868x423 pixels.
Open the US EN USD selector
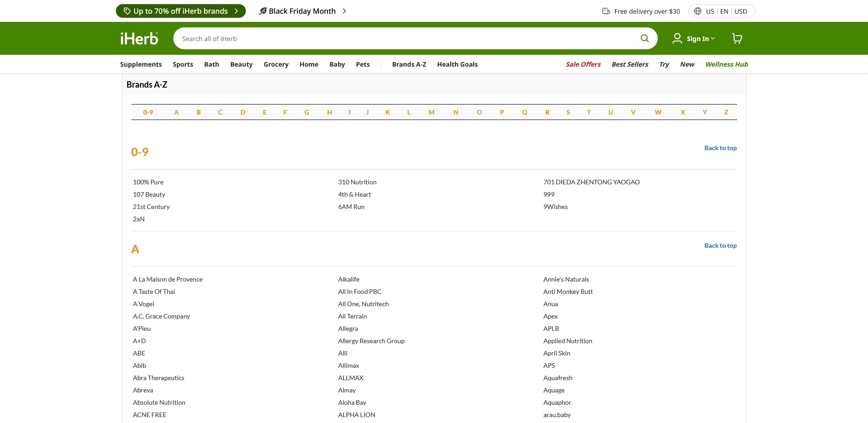726,11
